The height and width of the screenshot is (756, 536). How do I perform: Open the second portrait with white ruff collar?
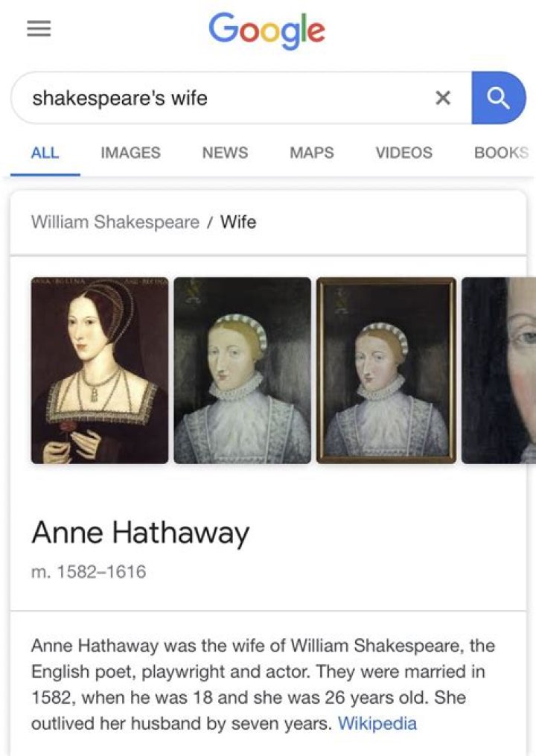click(x=243, y=370)
